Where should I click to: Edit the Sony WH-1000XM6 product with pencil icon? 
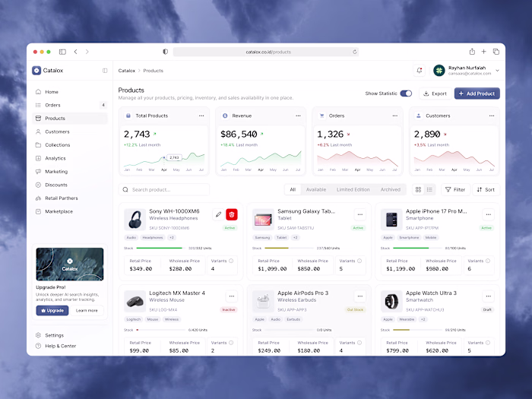219,214
